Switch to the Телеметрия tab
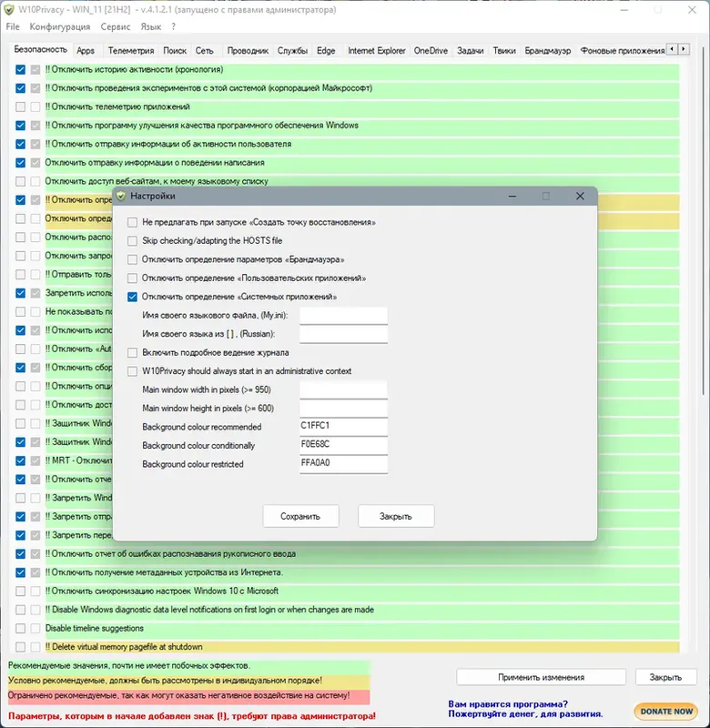Image resolution: width=710 pixels, height=728 pixels. point(131,51)
